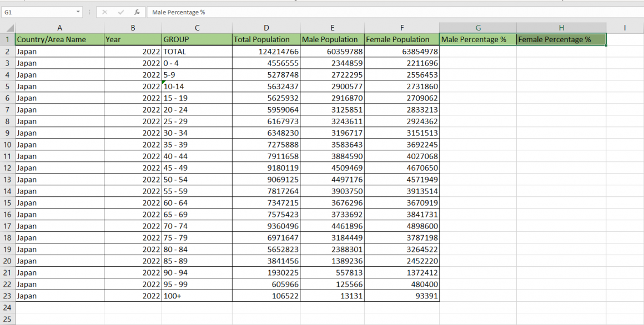Select column header G
644x325 pixels.
(x=478, y=28)
